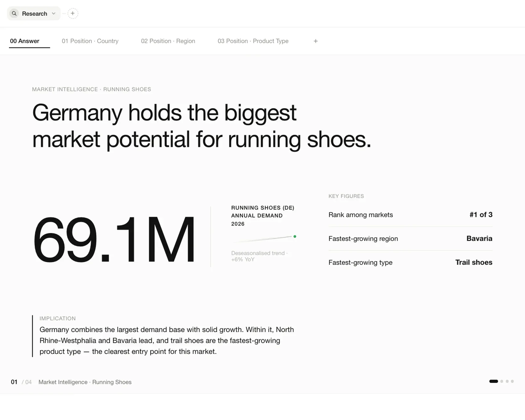
Task: Open the 02 Position · Region tab
Action: tap(168, 41)
